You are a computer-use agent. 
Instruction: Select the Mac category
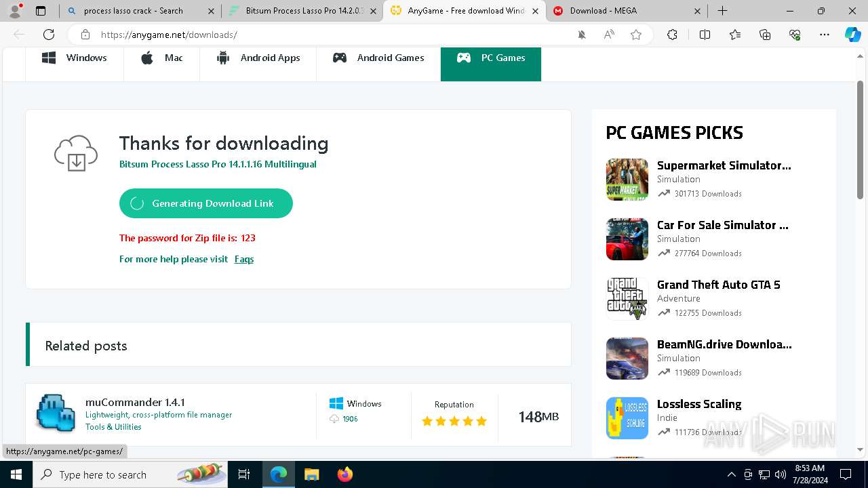point(161,58)
